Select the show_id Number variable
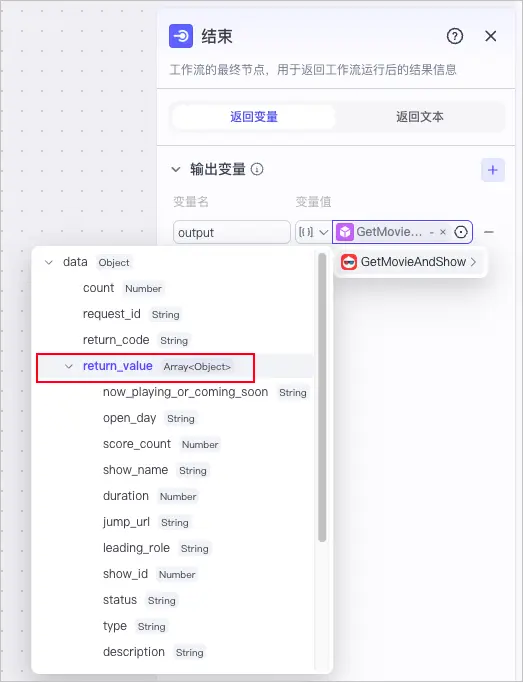This screenshot has width=523, height=682. pos(150,574)
